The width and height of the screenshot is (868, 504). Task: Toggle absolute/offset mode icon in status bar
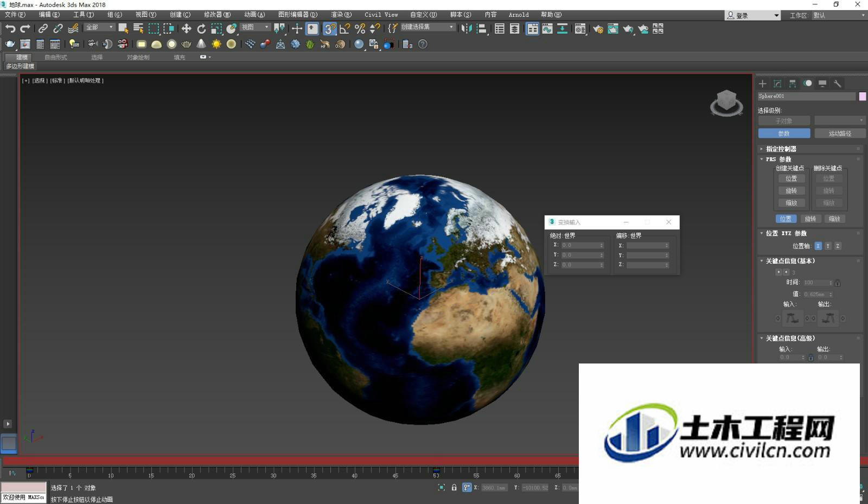(x=467, y=487)
